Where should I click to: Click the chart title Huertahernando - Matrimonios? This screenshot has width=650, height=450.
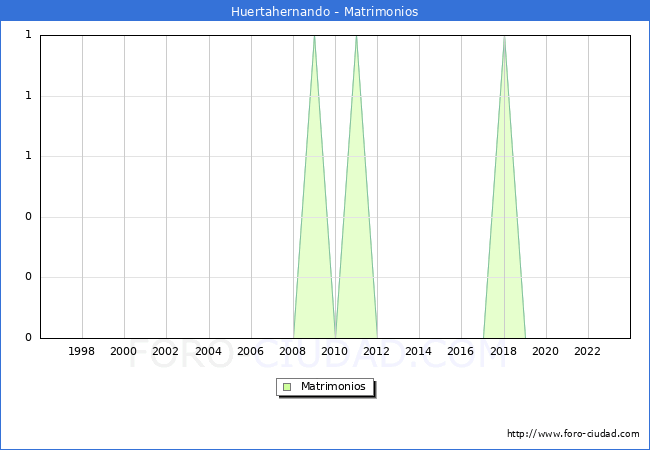click(x=325, y=11)
